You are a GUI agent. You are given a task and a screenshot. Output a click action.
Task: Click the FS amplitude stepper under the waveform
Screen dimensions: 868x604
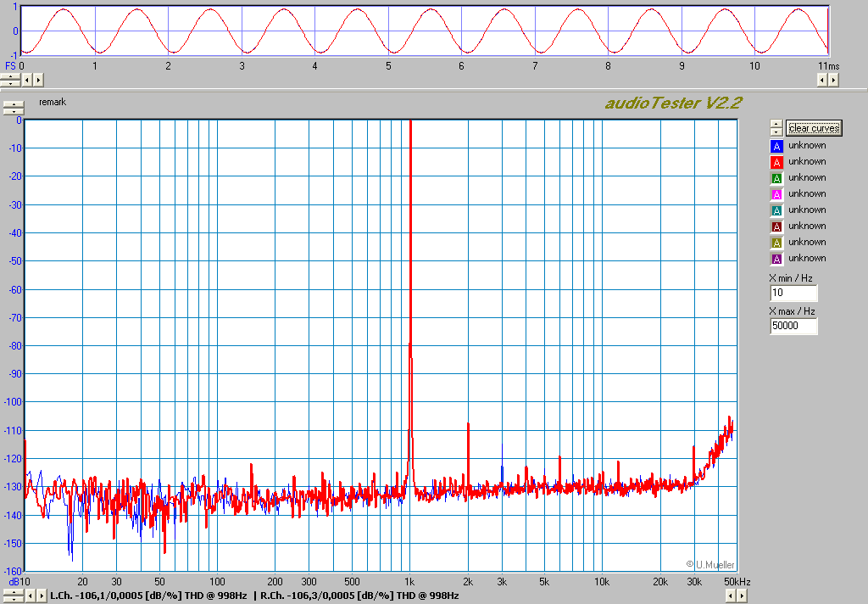pyautogui.click(x=9, y=80)
